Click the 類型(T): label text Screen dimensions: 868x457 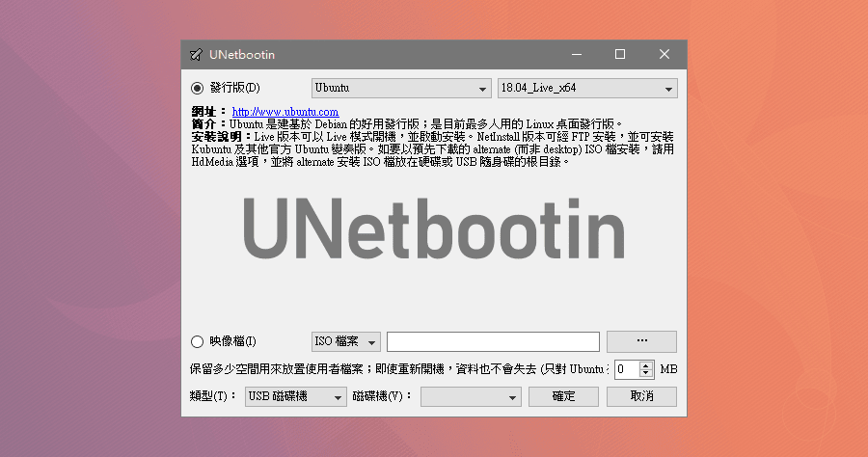(x=213, y=396)
